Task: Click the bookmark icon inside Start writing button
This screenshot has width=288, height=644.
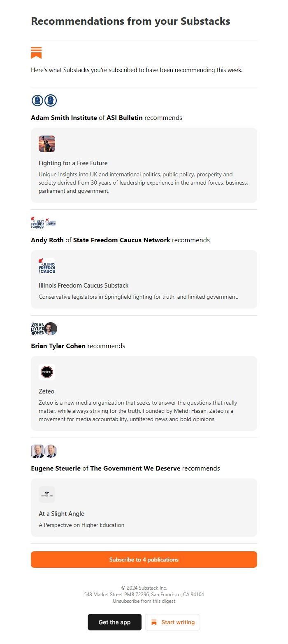Action: (x=154, y=622)
